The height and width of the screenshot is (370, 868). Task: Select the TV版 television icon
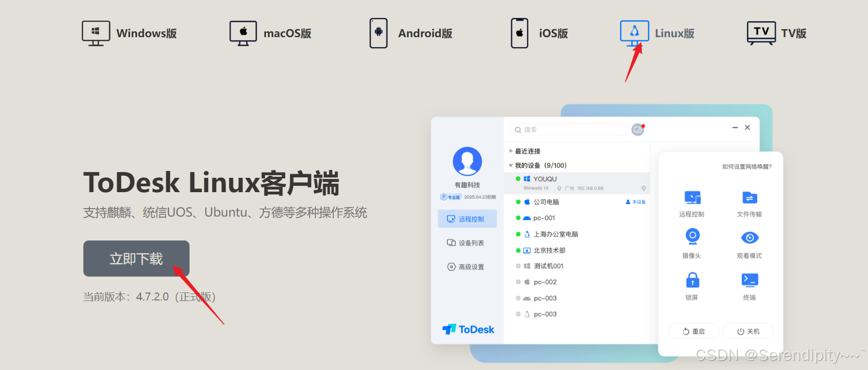[761, 33]
